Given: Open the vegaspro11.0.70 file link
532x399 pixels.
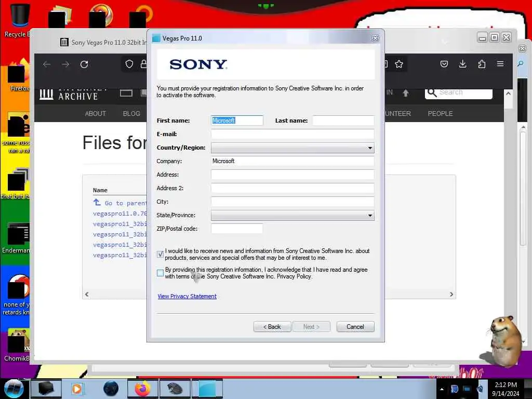Looking at the screenshot, I should [120, 214].
